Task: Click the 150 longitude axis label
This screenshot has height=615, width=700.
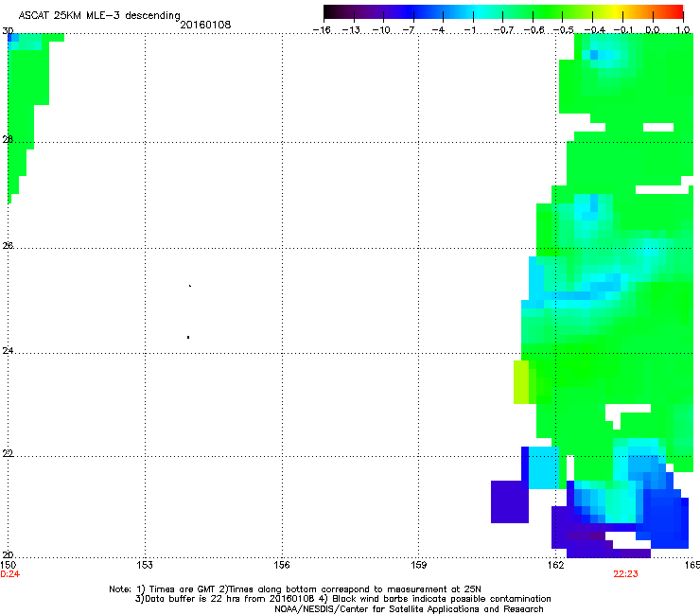Action: click(8, 565)
